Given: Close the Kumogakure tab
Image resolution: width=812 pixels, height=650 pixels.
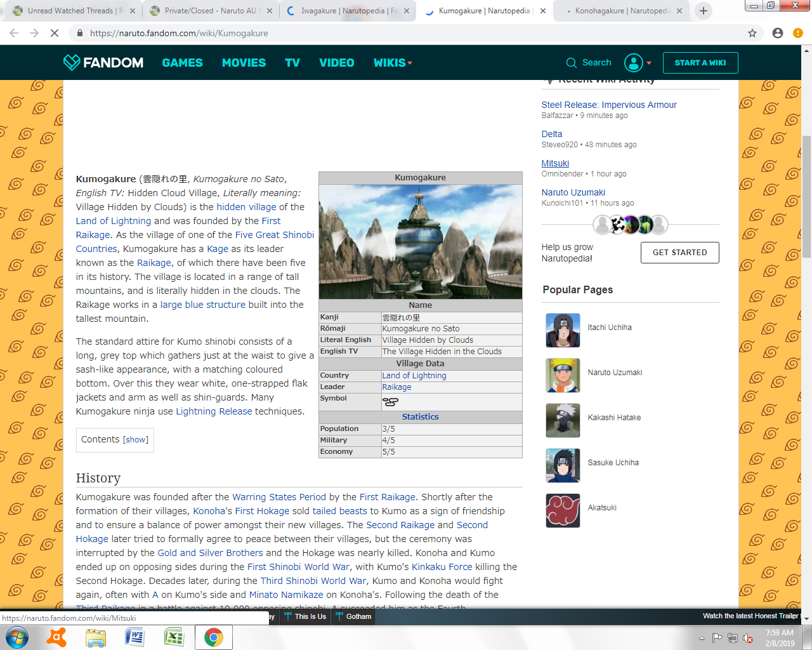Looking at the screenshot, I should (x=542, y=11).
